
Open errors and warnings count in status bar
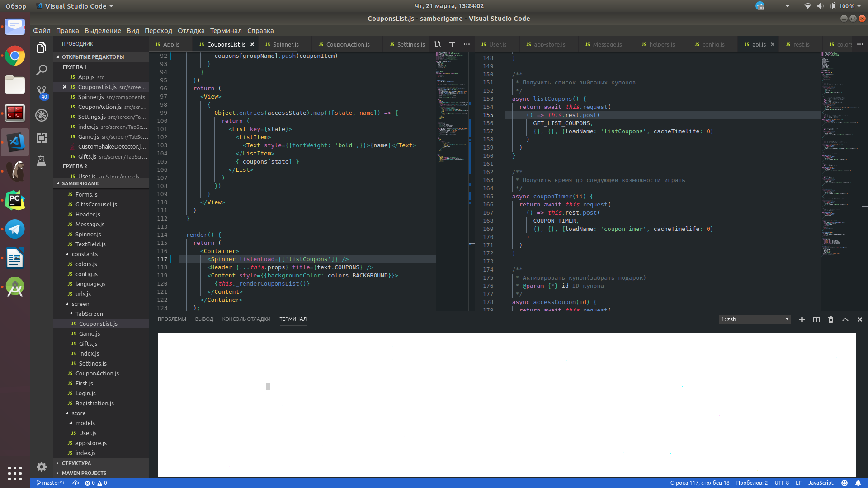click(96, 483)
